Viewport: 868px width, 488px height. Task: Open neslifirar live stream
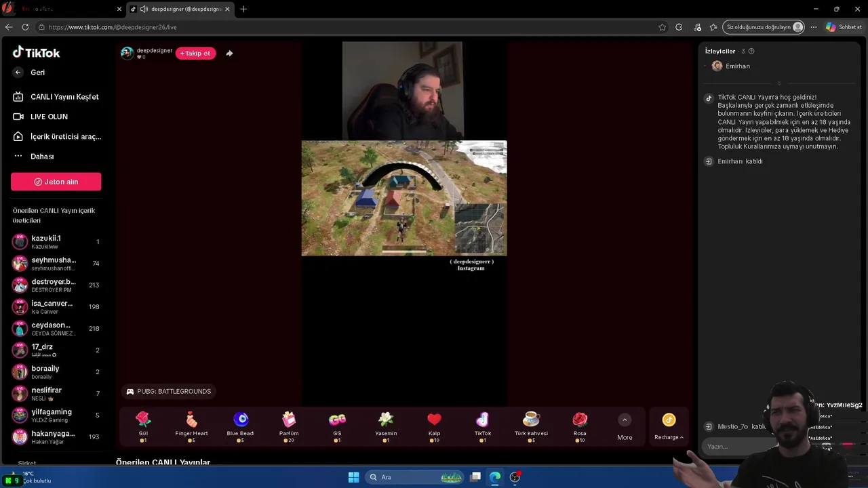coord(56,394)
